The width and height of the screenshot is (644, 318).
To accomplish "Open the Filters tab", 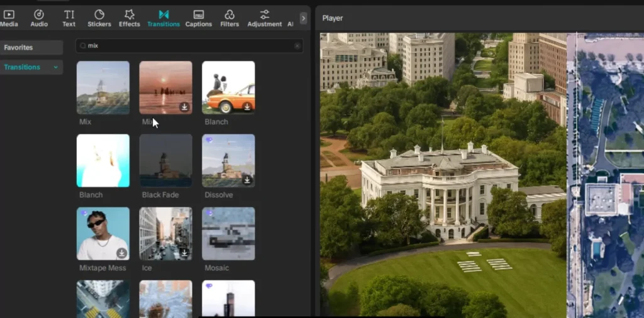I will [x=230, y=18].
